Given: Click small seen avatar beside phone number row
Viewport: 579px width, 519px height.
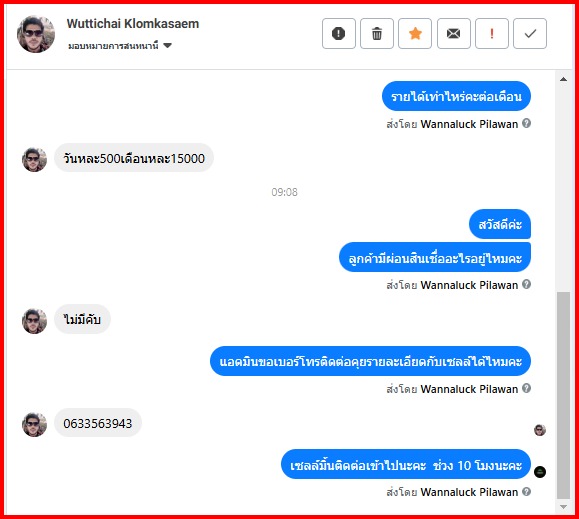Looking at the screenshot, I should [x=540, y=430].
